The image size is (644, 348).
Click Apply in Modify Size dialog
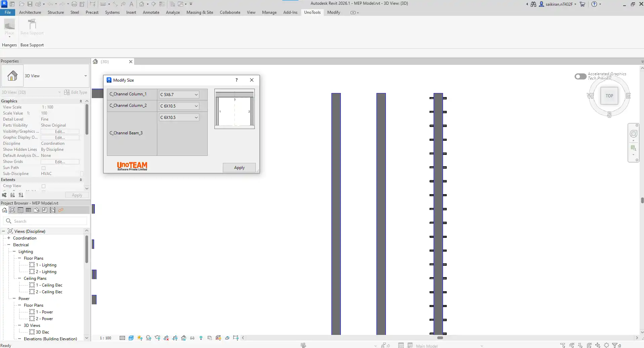click(239, 168)
